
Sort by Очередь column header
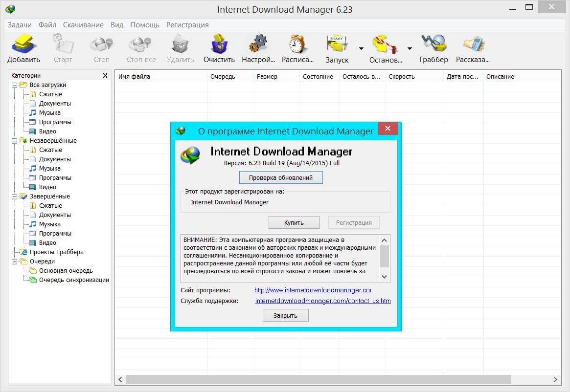click(x=230, y=76)
